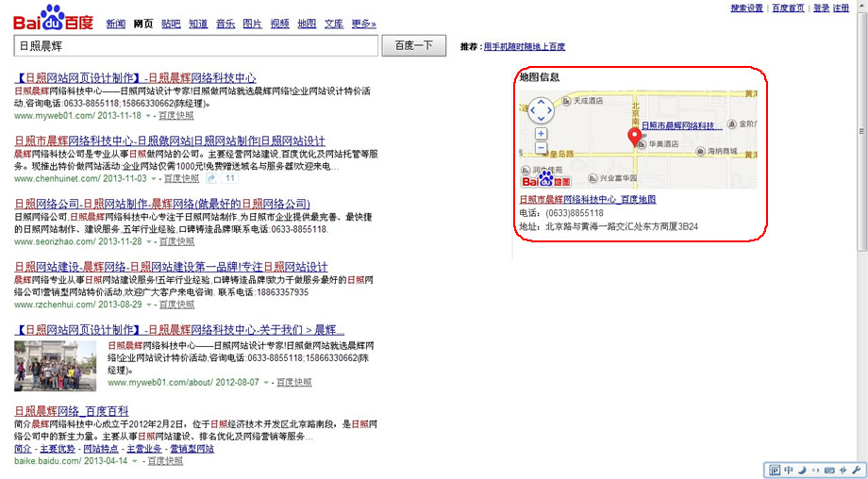Open 用手机随时随地上百度 recommendation link
Image resolution: width=868 pixels, height=479 pixels.
(x=525, y=47)
